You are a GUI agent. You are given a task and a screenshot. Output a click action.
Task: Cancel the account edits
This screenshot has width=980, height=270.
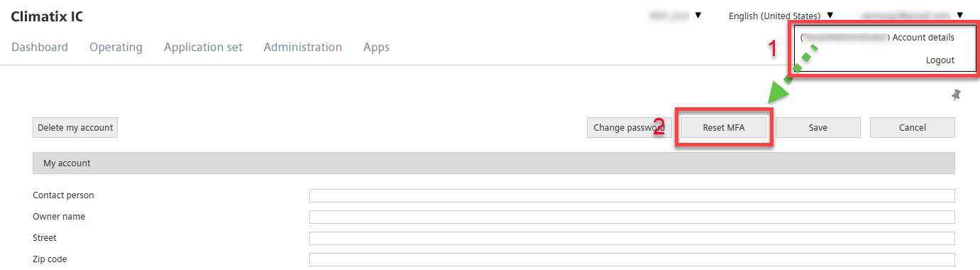coord(913,128)
